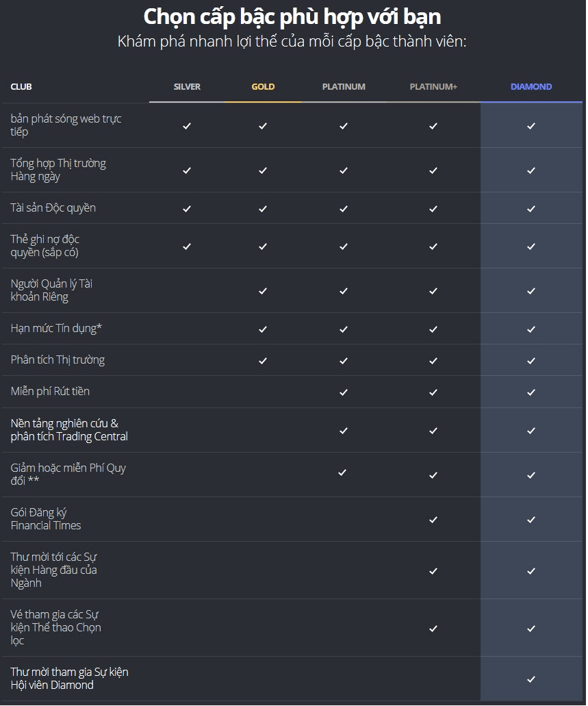Click the 'Miễn phí Rút tiền' row label

[50, 391]
